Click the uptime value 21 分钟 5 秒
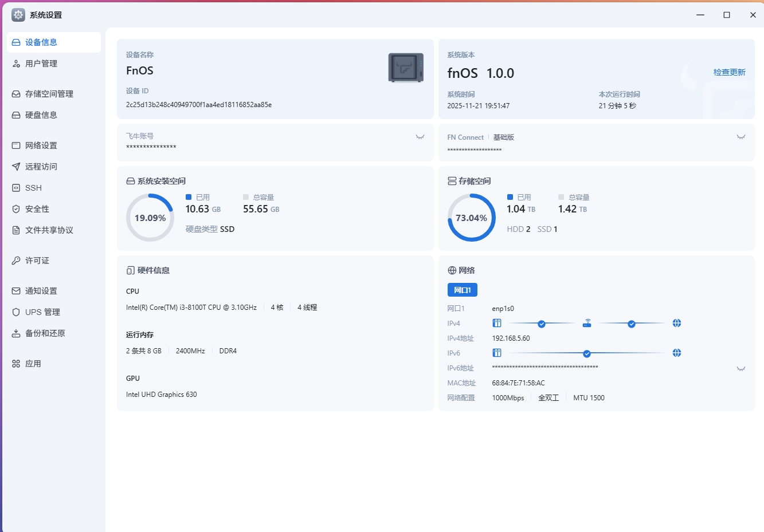 (x=617, y=106)
